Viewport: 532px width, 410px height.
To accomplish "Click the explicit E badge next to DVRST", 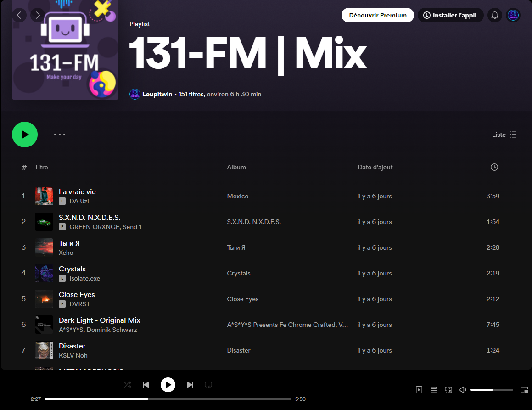I will 62,304.
